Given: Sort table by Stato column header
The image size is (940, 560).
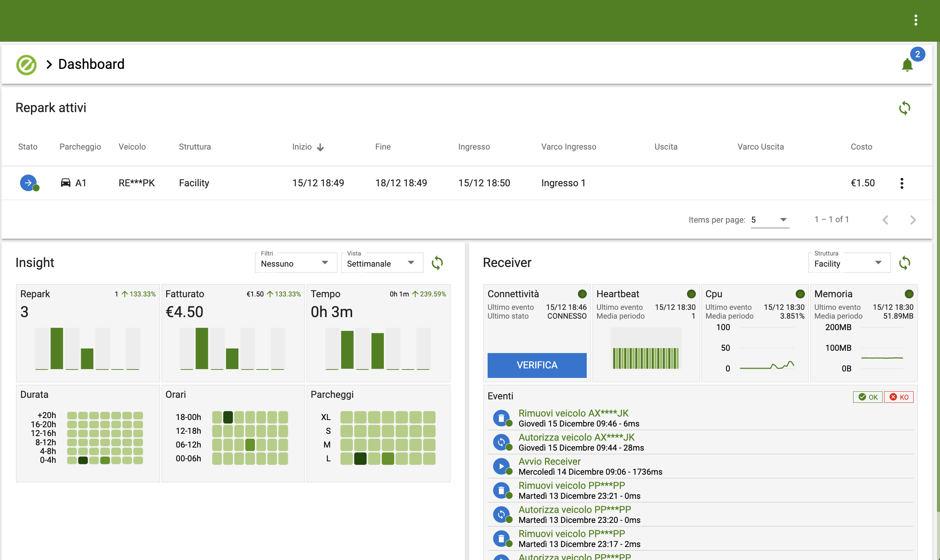Looking at the screenshot, I should [x=28, y=147].
